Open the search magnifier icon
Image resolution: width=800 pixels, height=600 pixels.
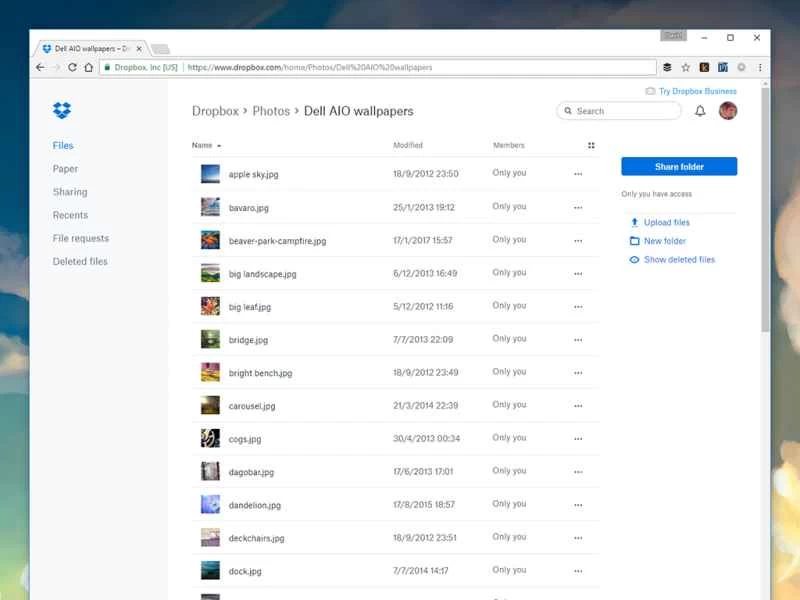570,111
